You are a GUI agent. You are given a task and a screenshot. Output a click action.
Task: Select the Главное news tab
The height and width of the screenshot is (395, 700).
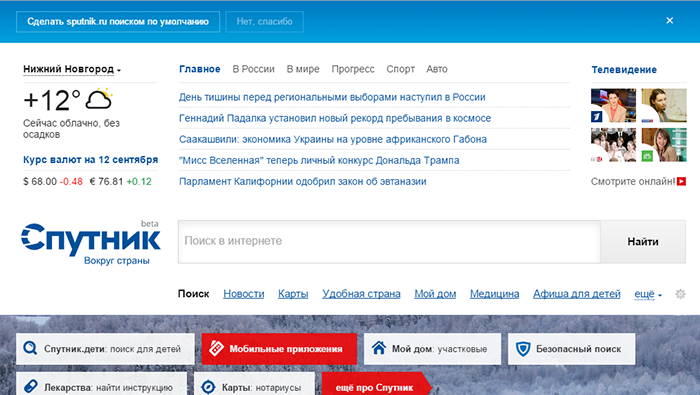[x=200, y=69]
